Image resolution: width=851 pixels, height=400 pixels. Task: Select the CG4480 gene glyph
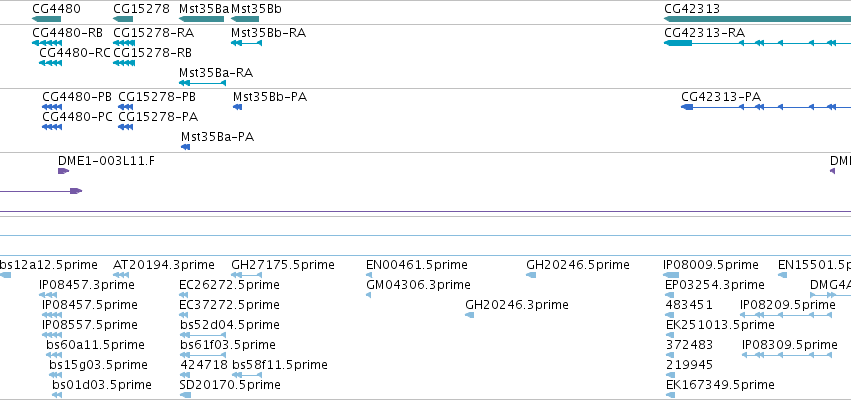coord(46,19)
